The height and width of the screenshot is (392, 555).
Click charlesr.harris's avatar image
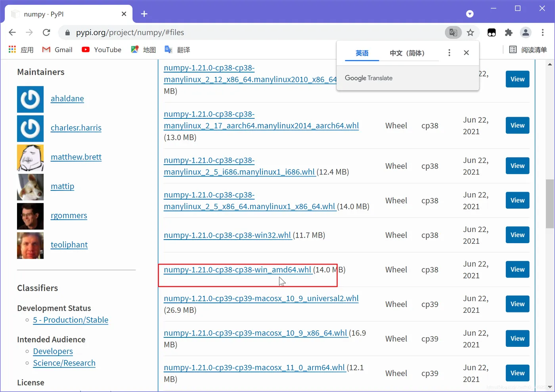(x=31, y=129)
